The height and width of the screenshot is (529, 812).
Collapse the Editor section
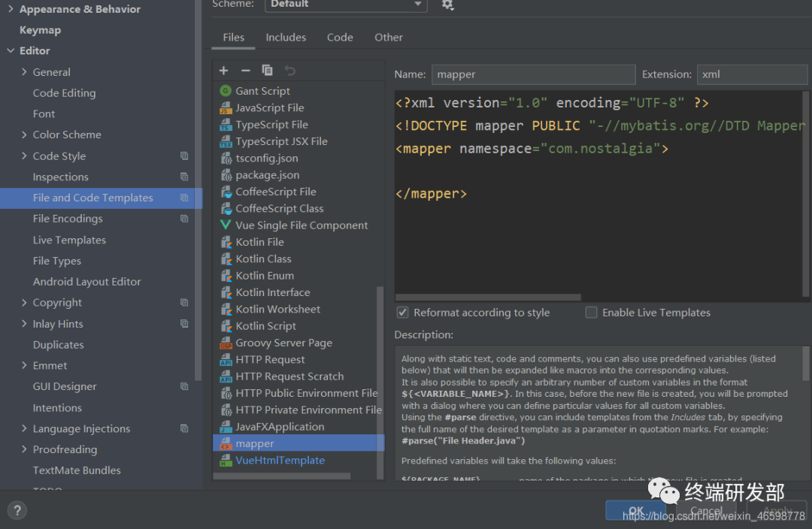pyautogui.click(x=11, y=51)
